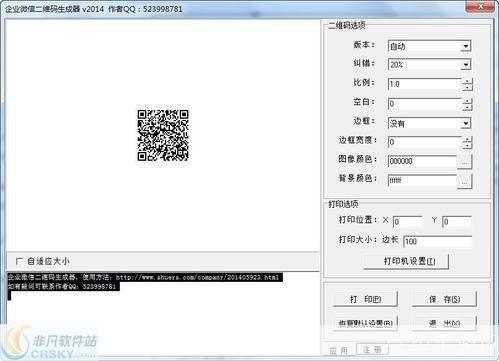Click the 边框宽度 input field
Image resolution: width=499 pixels, height=361 pixels.
click(425, 142)
